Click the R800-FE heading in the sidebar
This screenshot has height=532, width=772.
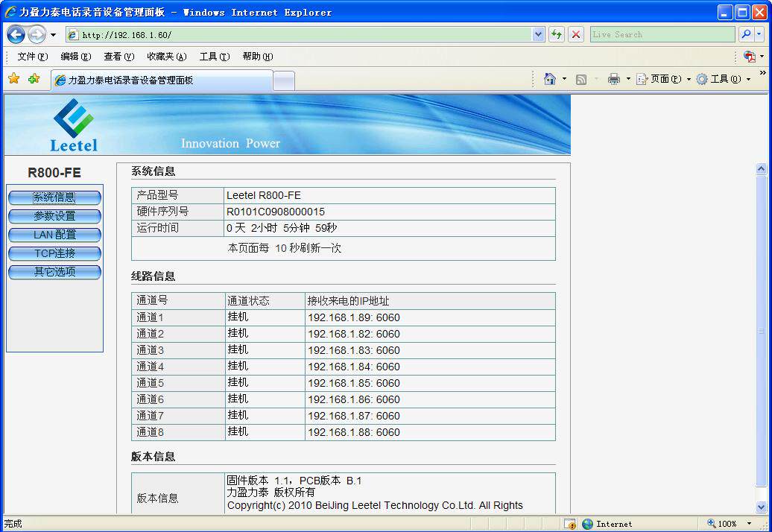point(54,173)
